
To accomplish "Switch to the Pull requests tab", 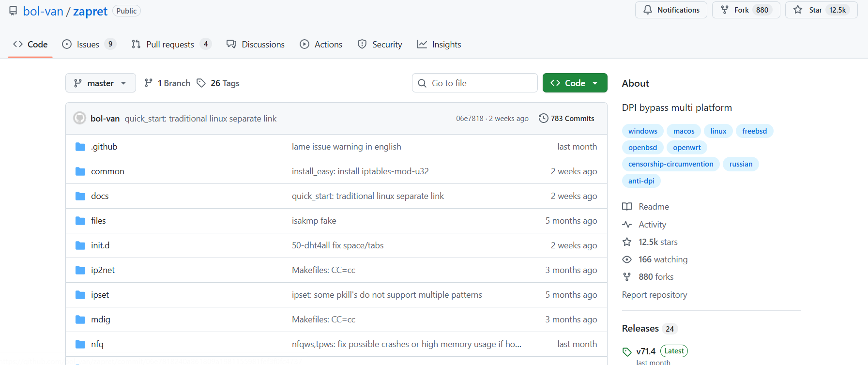I will click(170, 45).
